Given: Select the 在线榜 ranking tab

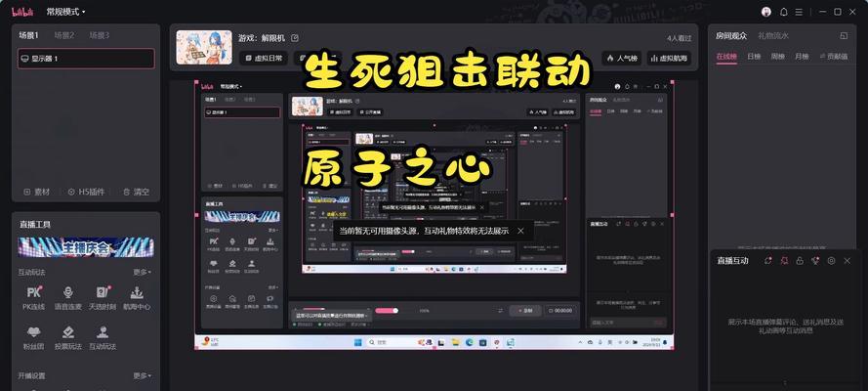Looking at the screenshot, I should click(726, 57).
